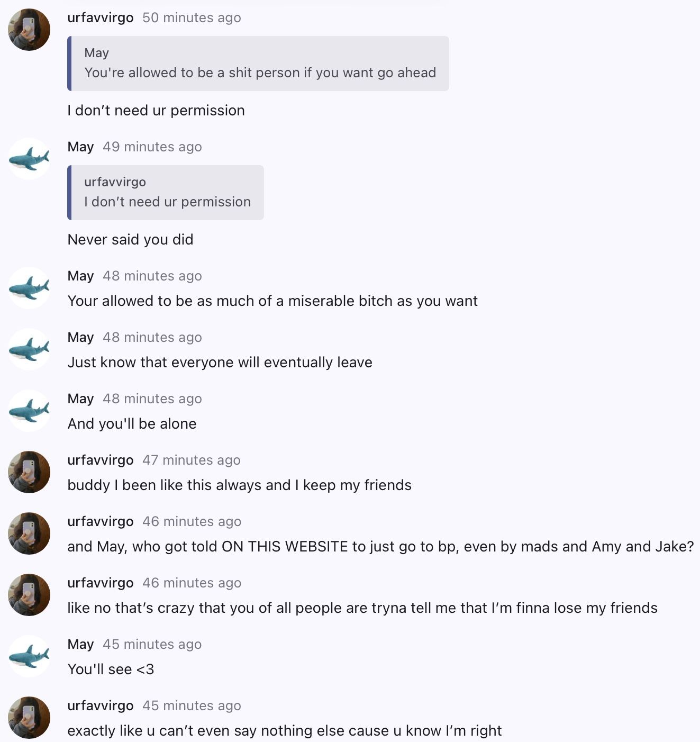Click 'Never said you did' message text
This screenshot has height=742, width=700.
click(130, 239)
